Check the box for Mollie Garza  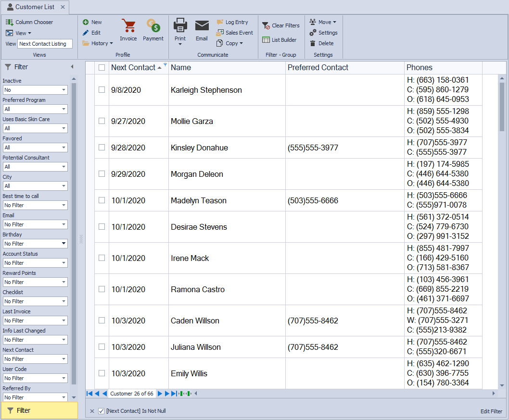click(102, 121)
